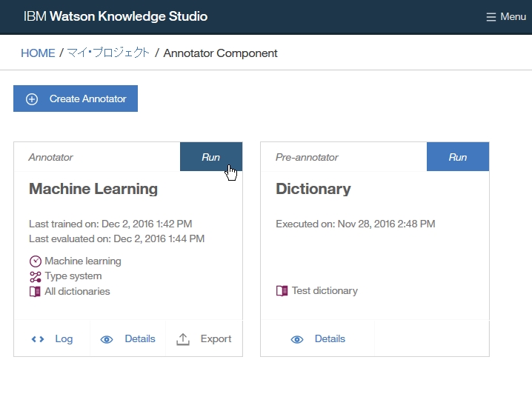Click the All dictionaries book icon
Image resolution: width=532 pixels, height=394 pixels.
point(36,291)
